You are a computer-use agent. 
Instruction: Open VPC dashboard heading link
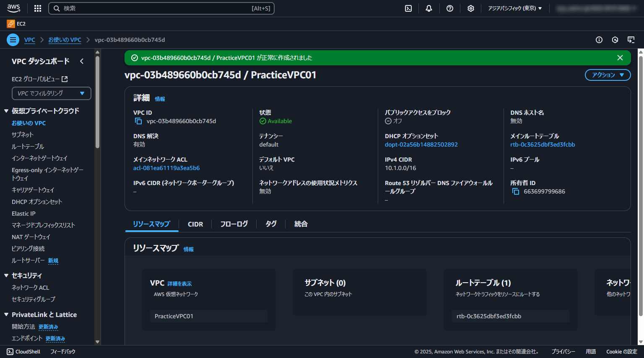pos(41,61)
